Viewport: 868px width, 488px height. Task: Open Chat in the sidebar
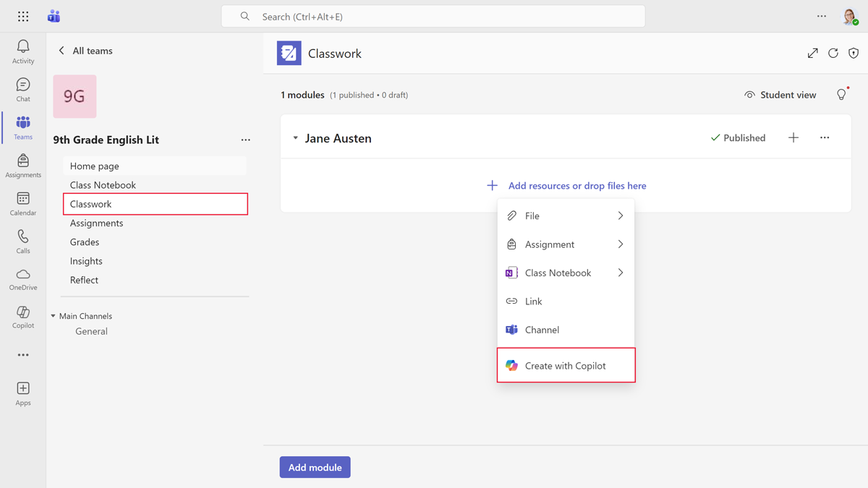pos(23,90)
